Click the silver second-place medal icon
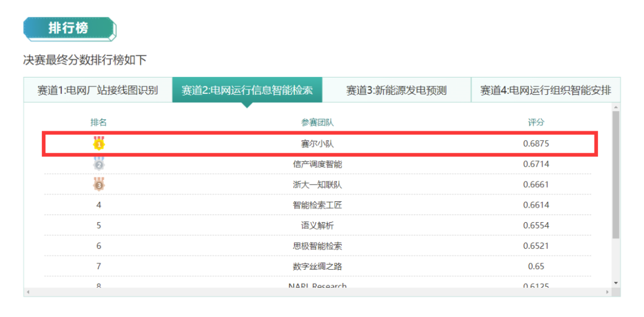The width and height of the screenshot is (644, 317). click(x=98, y=164)
